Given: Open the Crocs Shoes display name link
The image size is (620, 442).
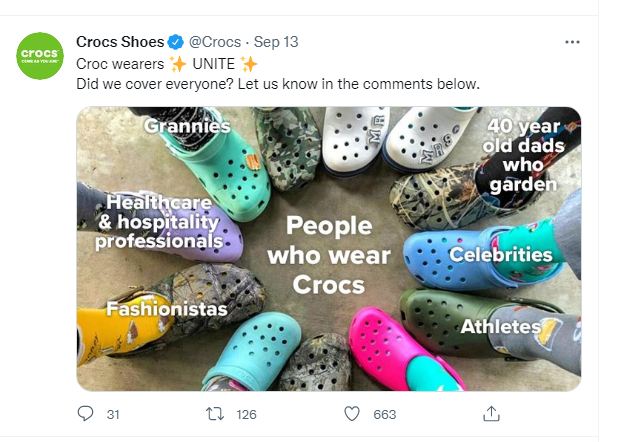Looking at the screenshot, I should pyautogui.click(x=120, y=42).
